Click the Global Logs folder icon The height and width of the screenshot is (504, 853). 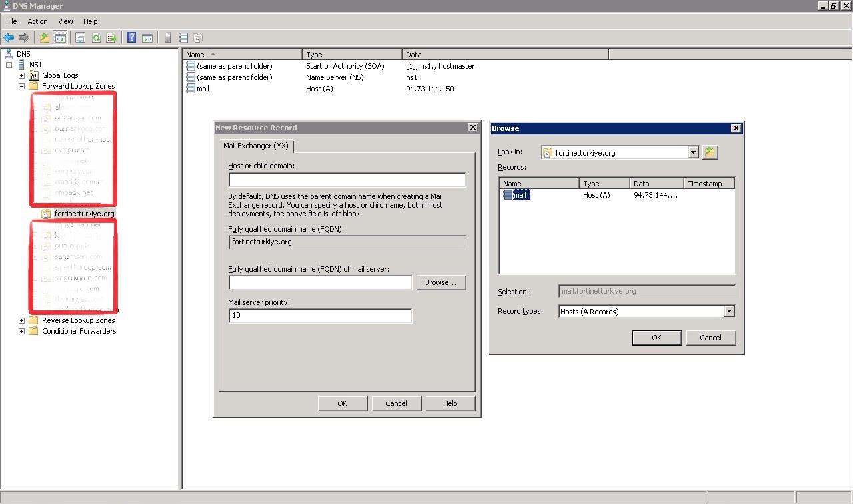click(x=34, y=75)
